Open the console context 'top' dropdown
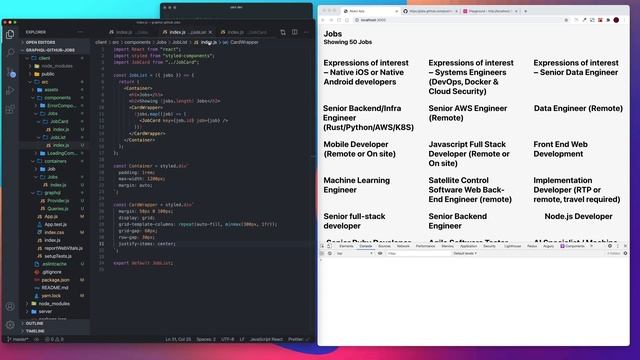 354,253
